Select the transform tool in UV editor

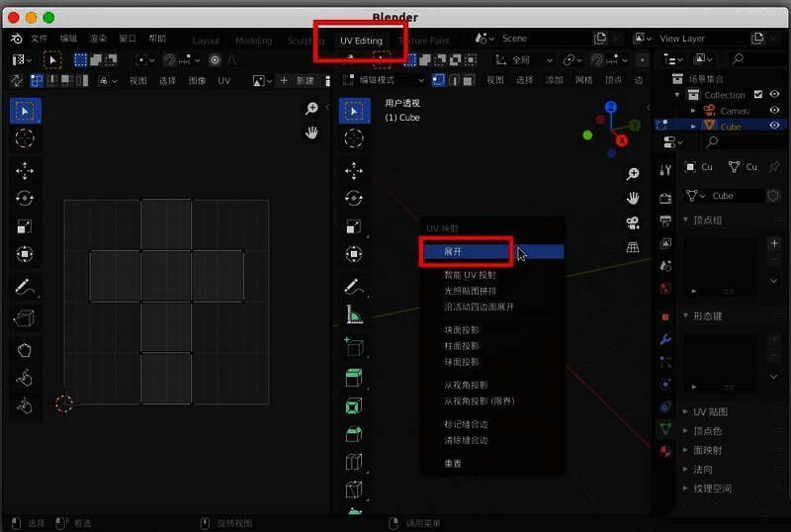[x=25, y=254]
